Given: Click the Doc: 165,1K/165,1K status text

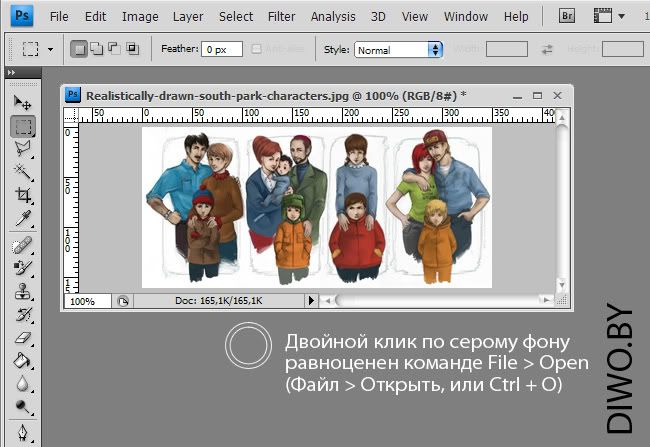Looking at the screenshot, I should coord(218,301).
